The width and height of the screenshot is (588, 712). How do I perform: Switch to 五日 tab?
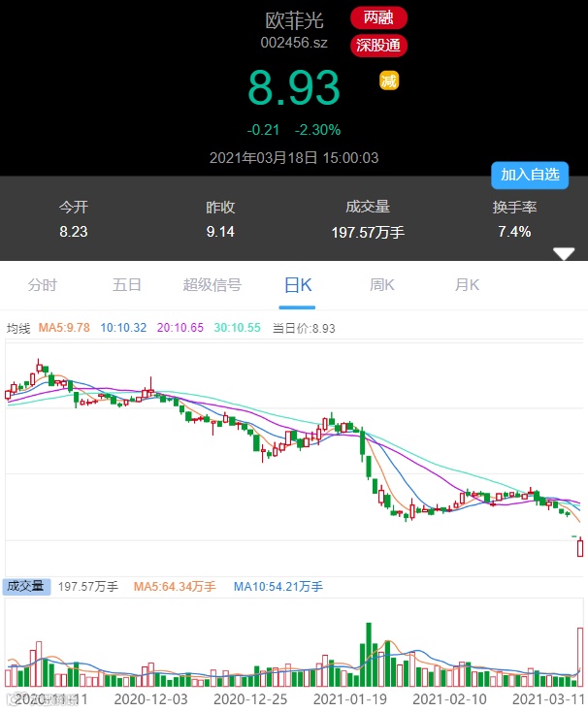[127, 285]
